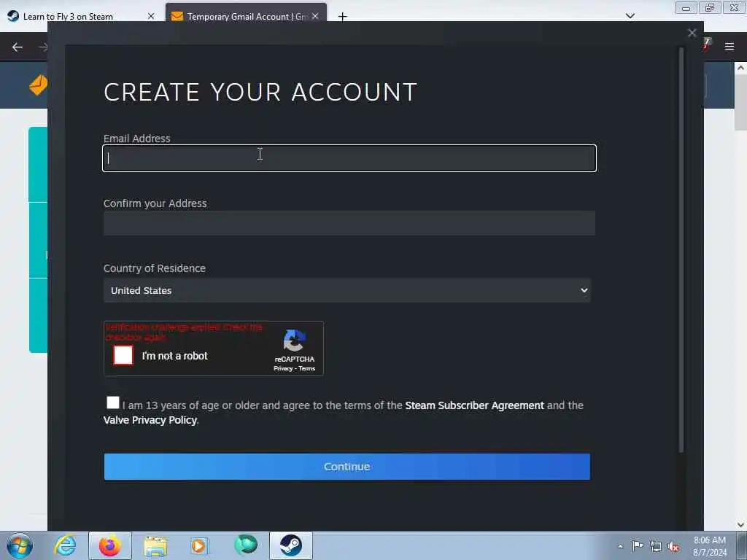This screenshot has width=747, height=560.
Task: Close the Temporary Gmail Account tab
Action: [x=315, y=16]
